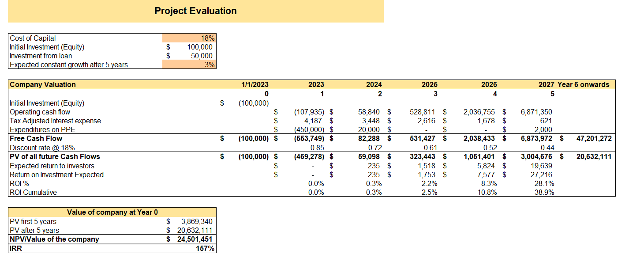Viewport: 644px width, 258px height.
Task: Select the 47,201,272 terminal Free Cash Flow cell
Action: coord(593,138)
